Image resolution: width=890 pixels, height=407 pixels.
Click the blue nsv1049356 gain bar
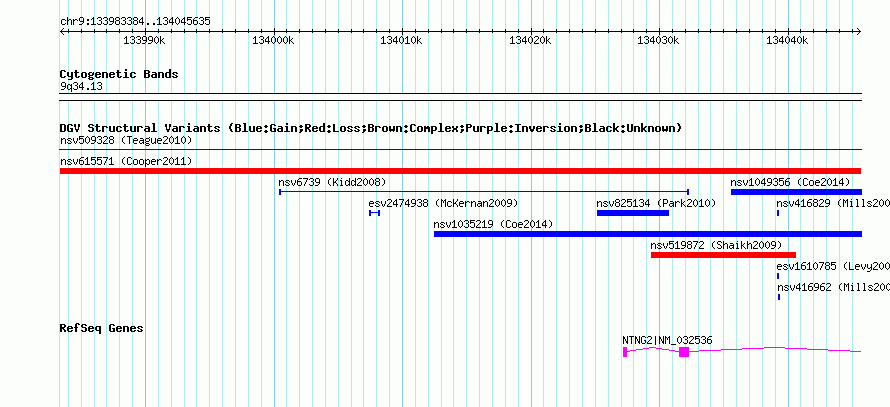click(796, 192)
